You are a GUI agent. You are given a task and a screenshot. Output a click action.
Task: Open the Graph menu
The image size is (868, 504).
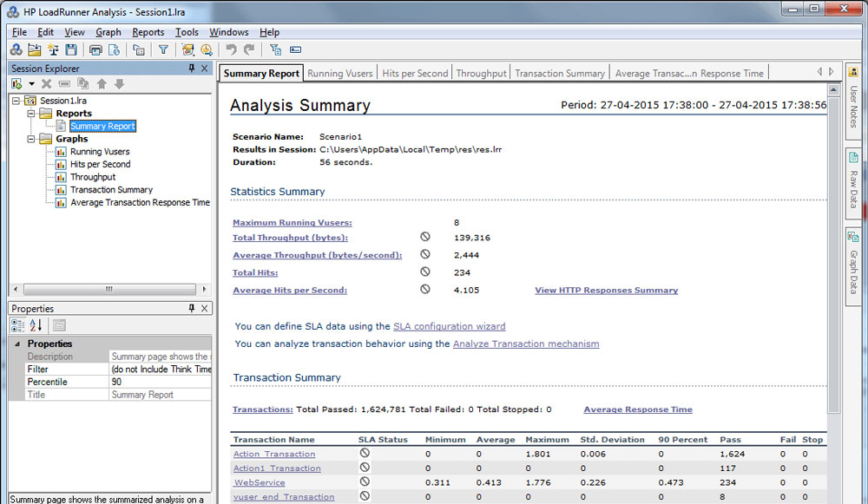pos(108,32)
